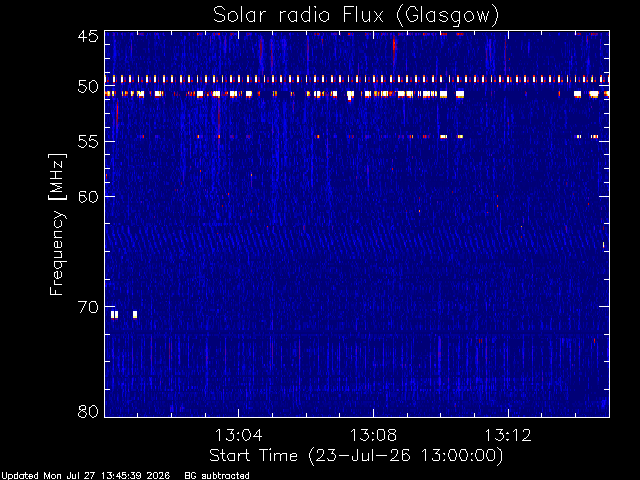Click the 45 MHz frequency label

[x=88, y=36]
